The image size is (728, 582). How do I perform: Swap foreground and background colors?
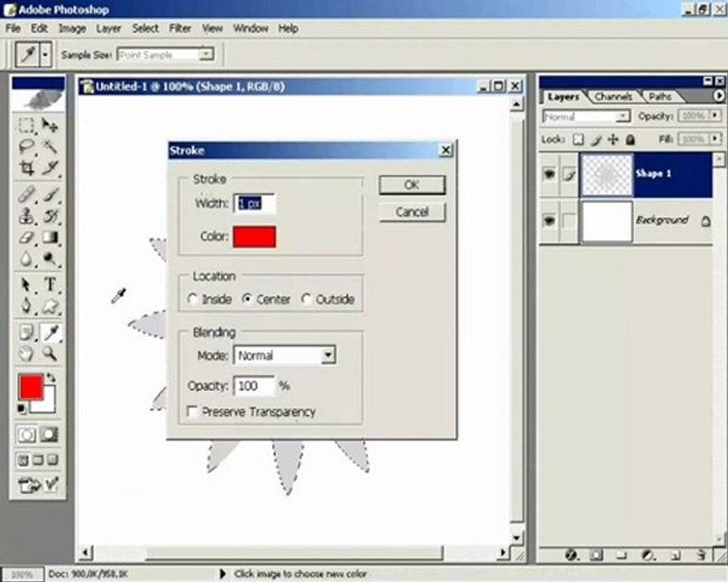pyautogui.click(x=51, y=378)
